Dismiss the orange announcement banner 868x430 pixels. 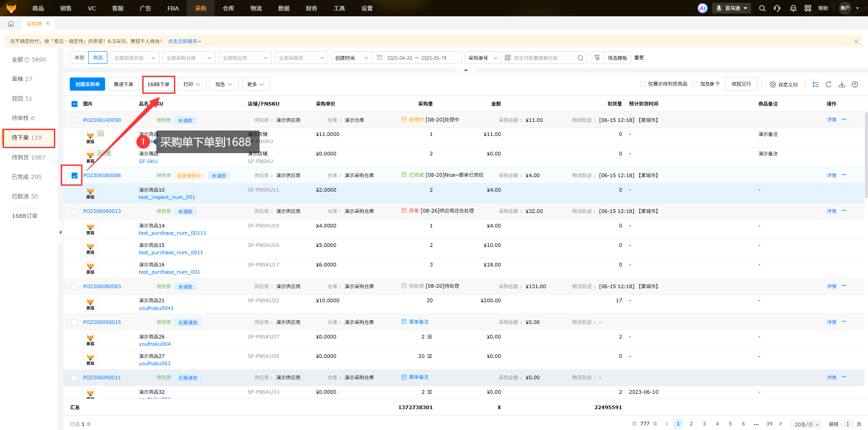tap(856, 41)
